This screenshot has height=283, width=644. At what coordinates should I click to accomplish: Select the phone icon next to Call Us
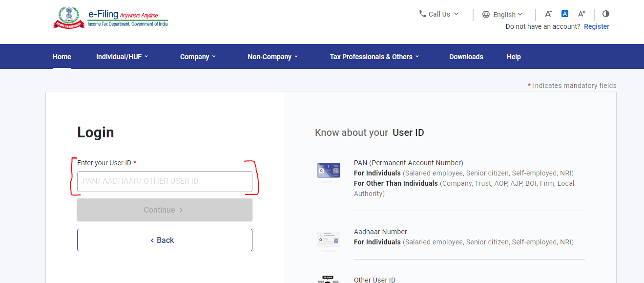423,14
